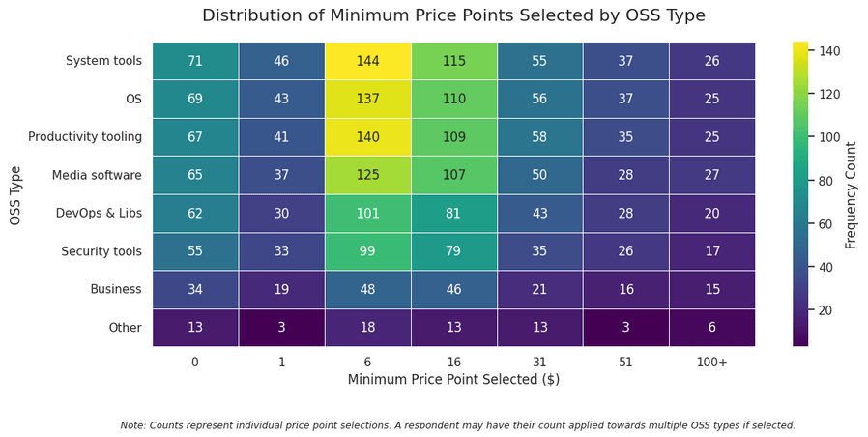The height and width of the screenshot is (437, 868).
Task: Click the '16' price point column label
Action: tap(453, 362)
